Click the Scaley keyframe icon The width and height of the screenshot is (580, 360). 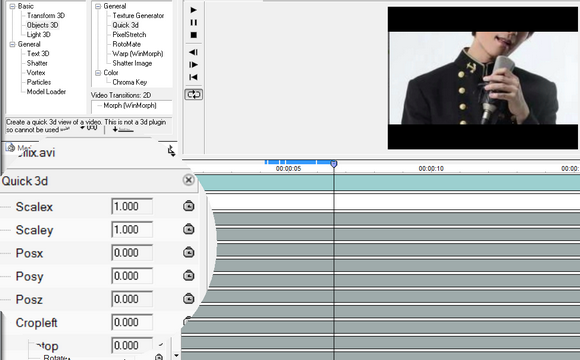[x=189, y=229]
